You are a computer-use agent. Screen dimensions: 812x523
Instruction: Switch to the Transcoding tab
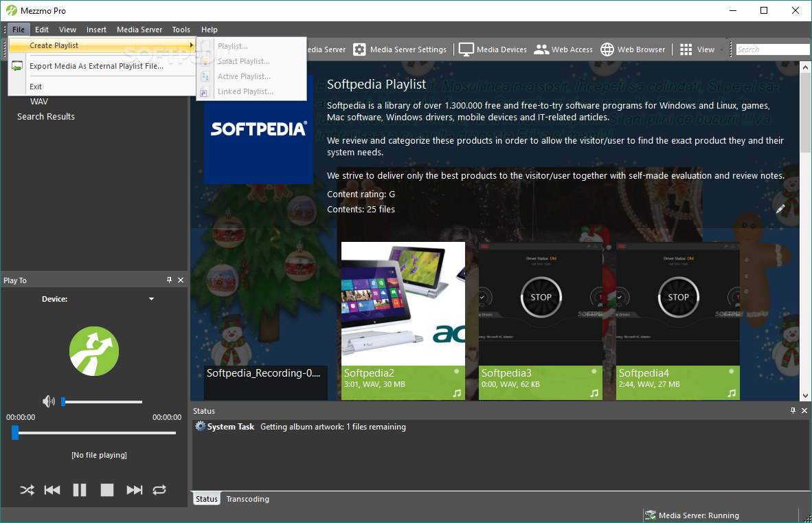(247, 499)
